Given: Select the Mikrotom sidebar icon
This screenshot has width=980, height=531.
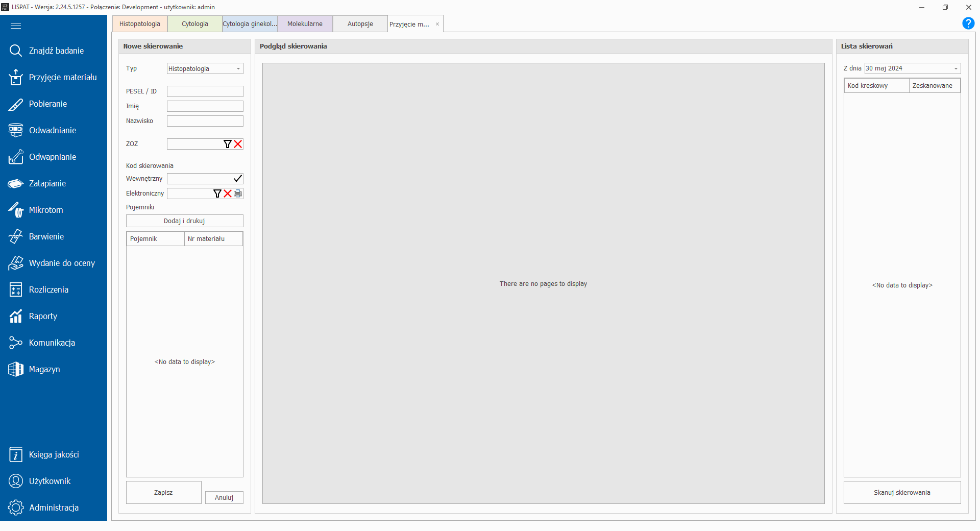Looking at the screenshot, I should click(16, 210).
